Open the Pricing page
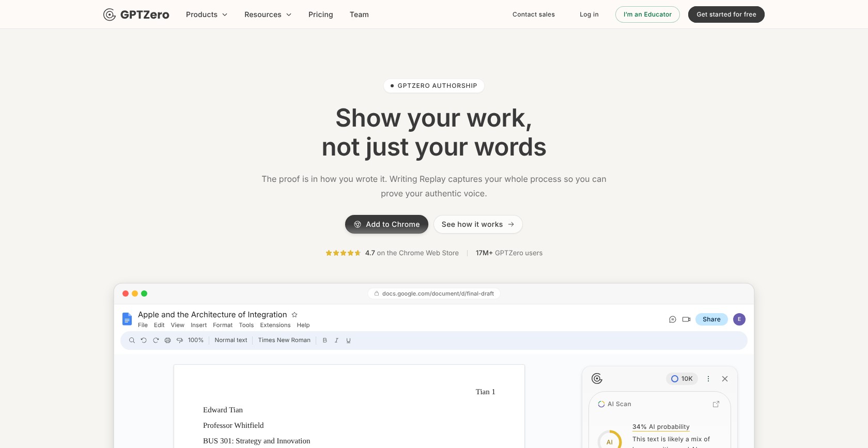This screenshot has width=868, height=448. point(321,14)
